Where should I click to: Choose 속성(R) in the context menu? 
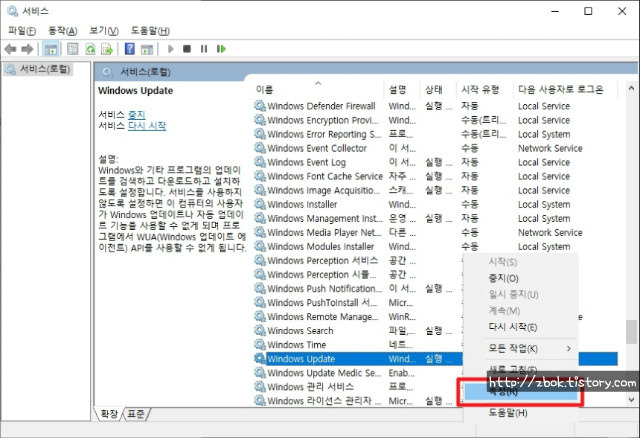tap(521, 392)
